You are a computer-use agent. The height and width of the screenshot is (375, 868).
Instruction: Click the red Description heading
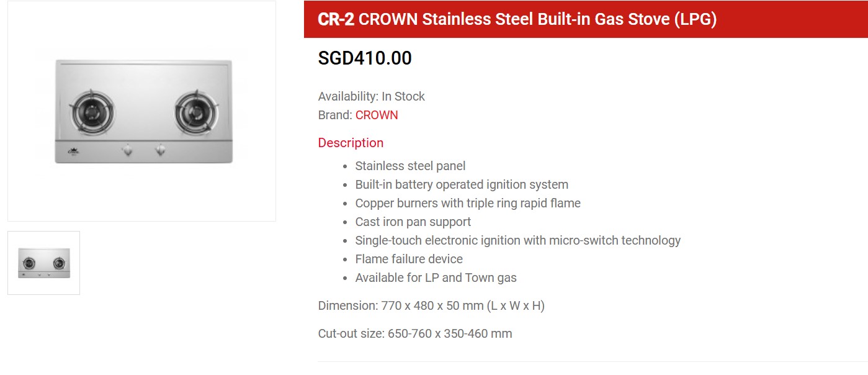[x=351, y=143]
